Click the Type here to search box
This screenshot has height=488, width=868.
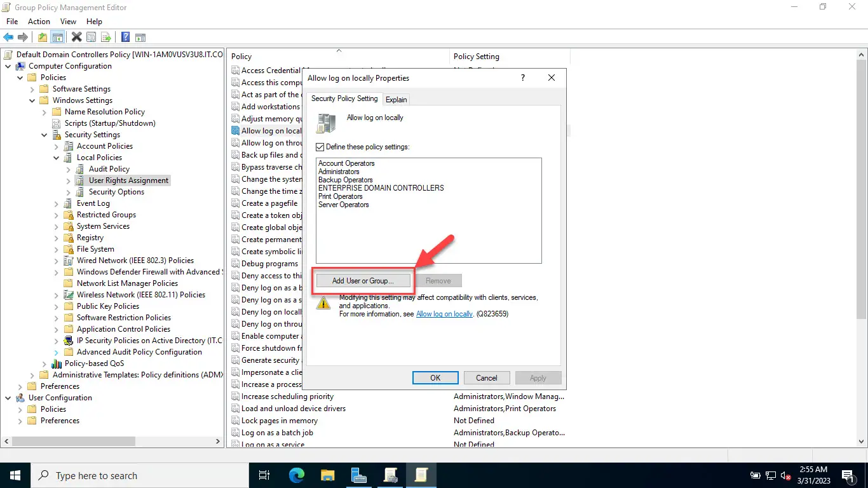tap(139, 475)
